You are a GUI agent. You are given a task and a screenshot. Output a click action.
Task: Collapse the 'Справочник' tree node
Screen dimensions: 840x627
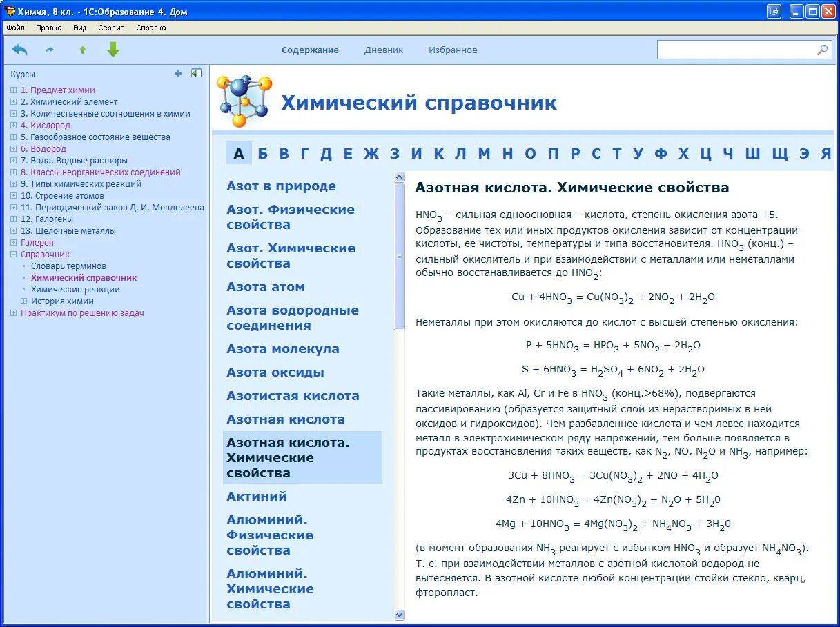click(x=14, y=255)
